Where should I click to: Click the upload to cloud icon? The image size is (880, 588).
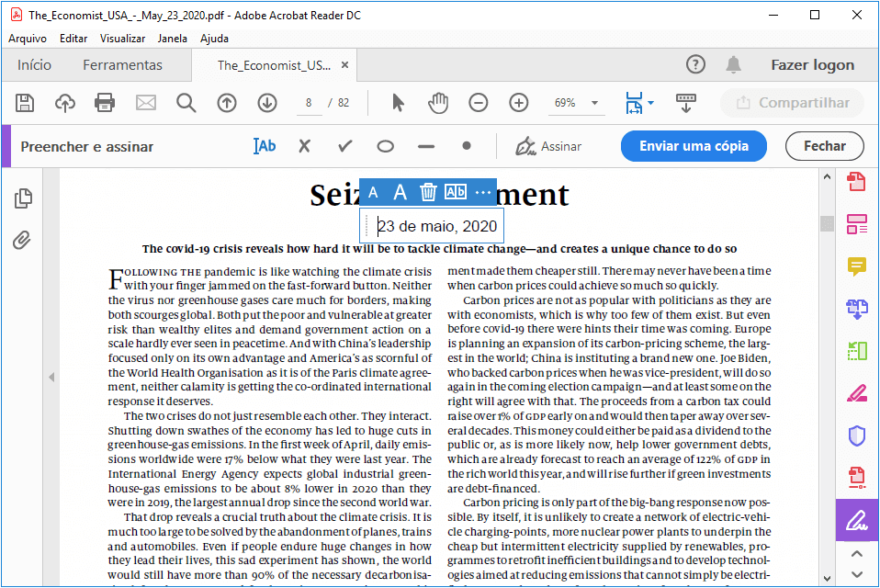point(65,103)
